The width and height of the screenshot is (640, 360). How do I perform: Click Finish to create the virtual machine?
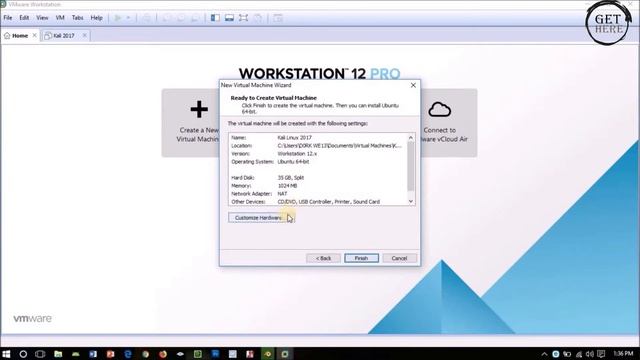pyautogui.click(x=361, y=258)
